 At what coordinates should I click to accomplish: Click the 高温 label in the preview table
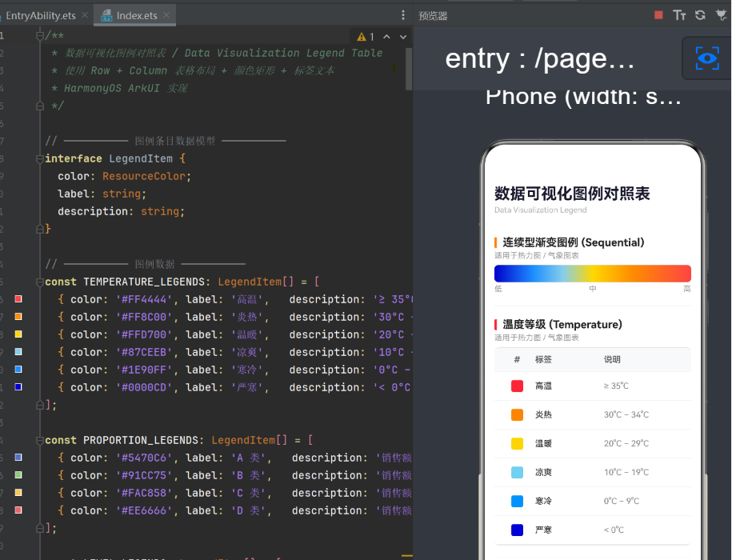click(543, 386)
